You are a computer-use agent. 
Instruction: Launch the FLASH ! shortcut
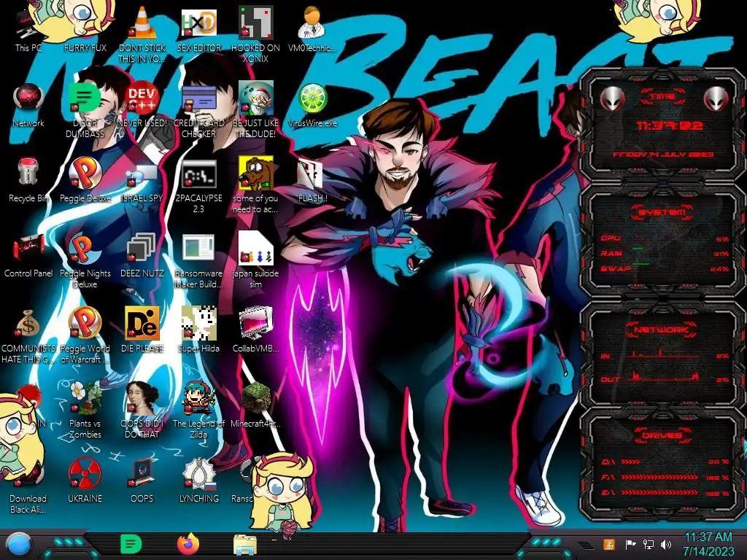312,181
